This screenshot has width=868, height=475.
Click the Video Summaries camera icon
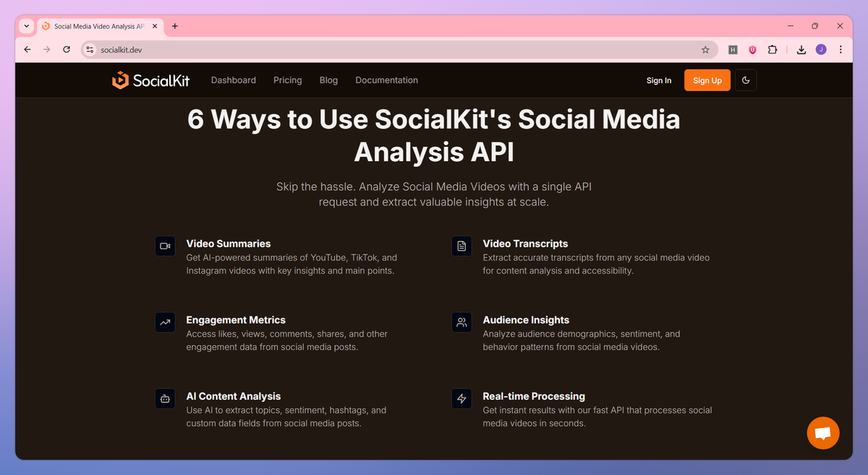pyautogui.click(x=165, y=246)
